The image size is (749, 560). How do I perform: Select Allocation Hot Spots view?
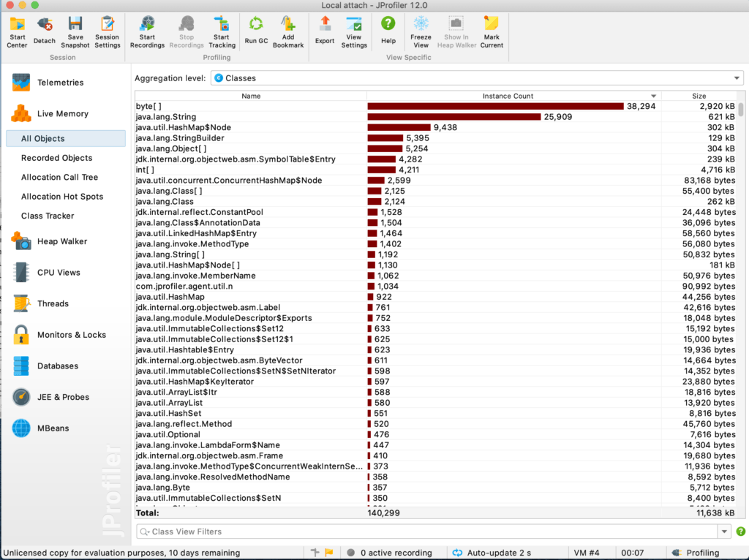coord(61,197)
